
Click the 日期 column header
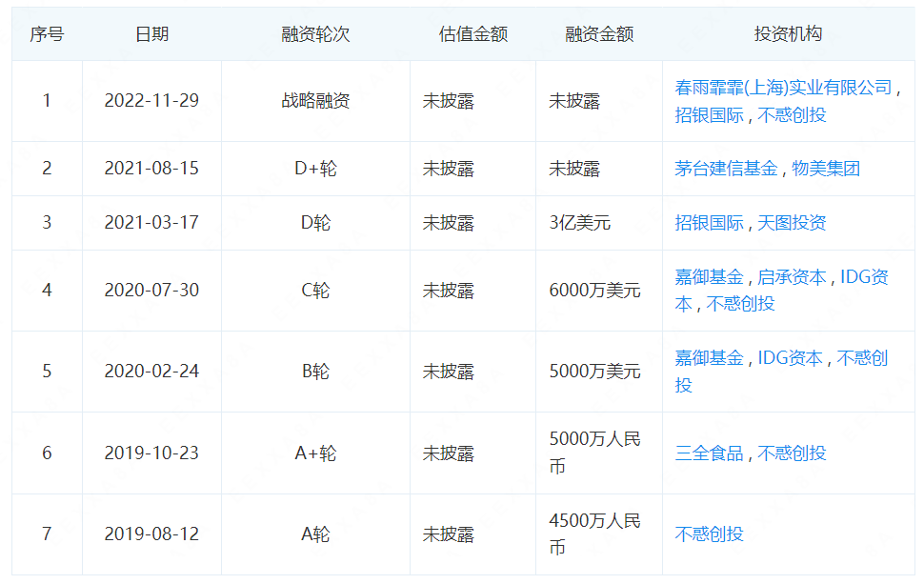[x=152, y=34]
